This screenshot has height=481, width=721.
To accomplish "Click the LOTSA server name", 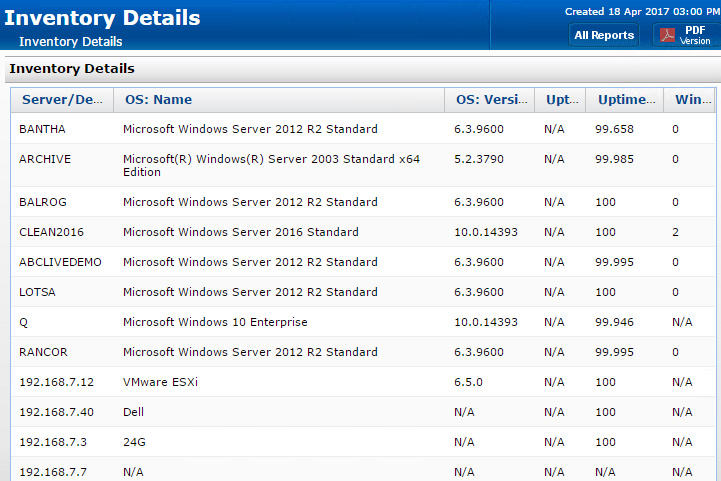I will coord(39,292).
